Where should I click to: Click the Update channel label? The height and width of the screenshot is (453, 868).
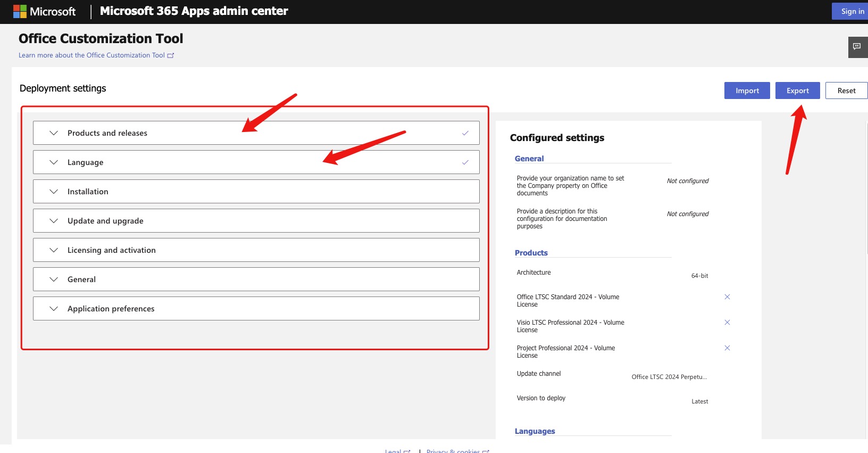coord(539,374)
